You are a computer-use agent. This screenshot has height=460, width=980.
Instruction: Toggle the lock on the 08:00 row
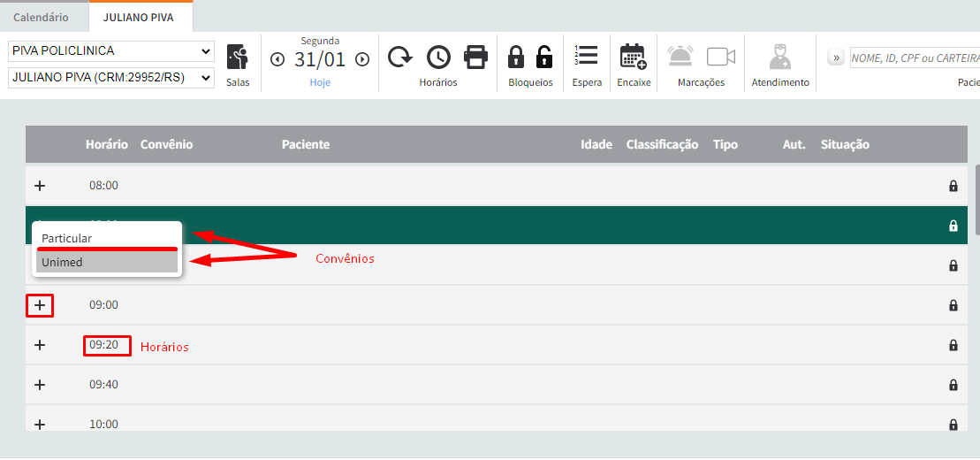[953, 186]
